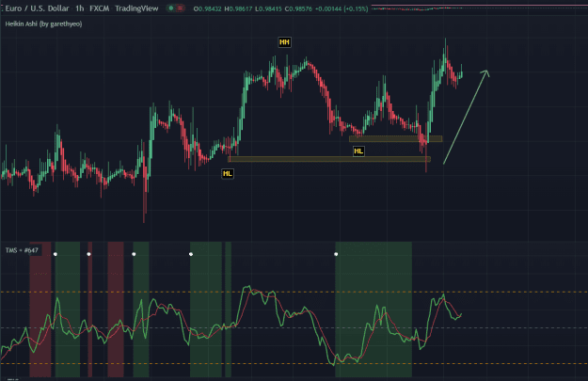Click the close value C0.98576

coord(298,8)
